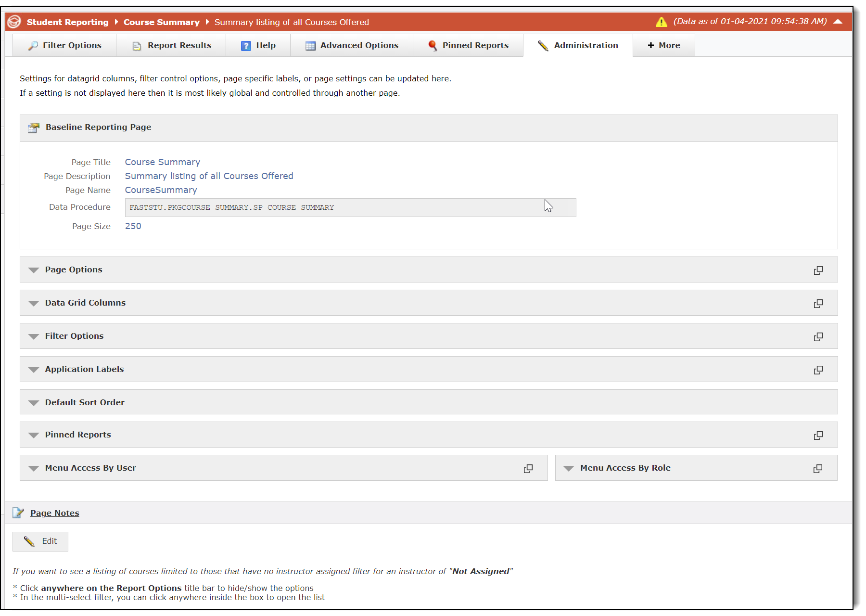Open the More tab menu
This screenshot has height=616, width=866.
pos(663,45)
